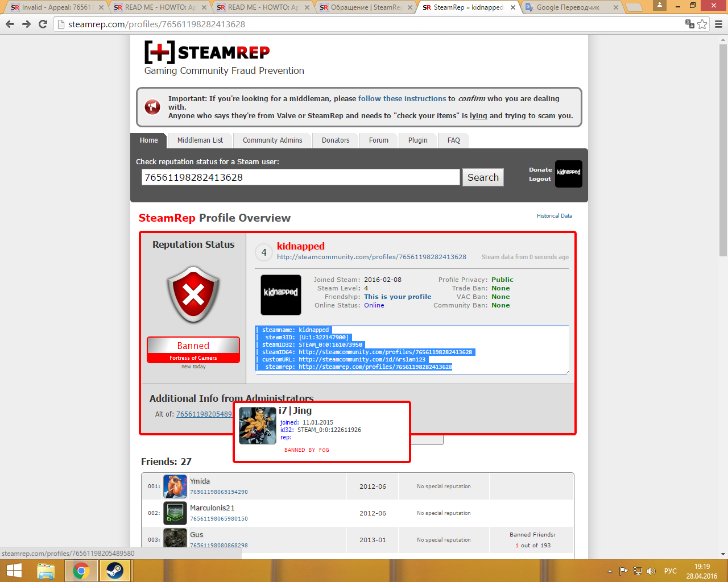Click the Donate link
This screenshot has width=728, height=582.
[x=540, y=169]
